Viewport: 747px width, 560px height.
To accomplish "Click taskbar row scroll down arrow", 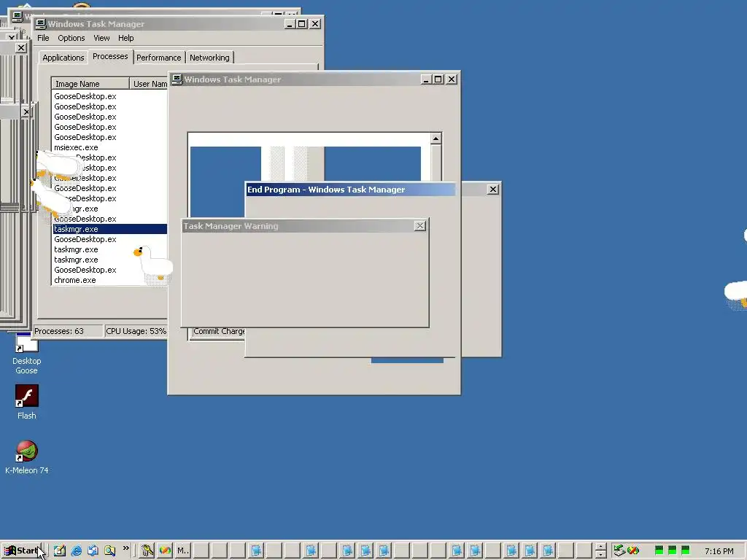I will click(601, 554).
